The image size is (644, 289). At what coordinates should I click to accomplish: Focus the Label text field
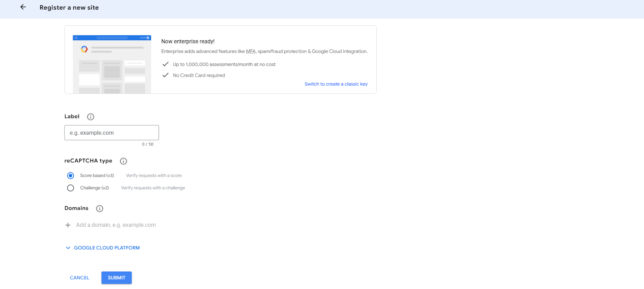point(111,133)
